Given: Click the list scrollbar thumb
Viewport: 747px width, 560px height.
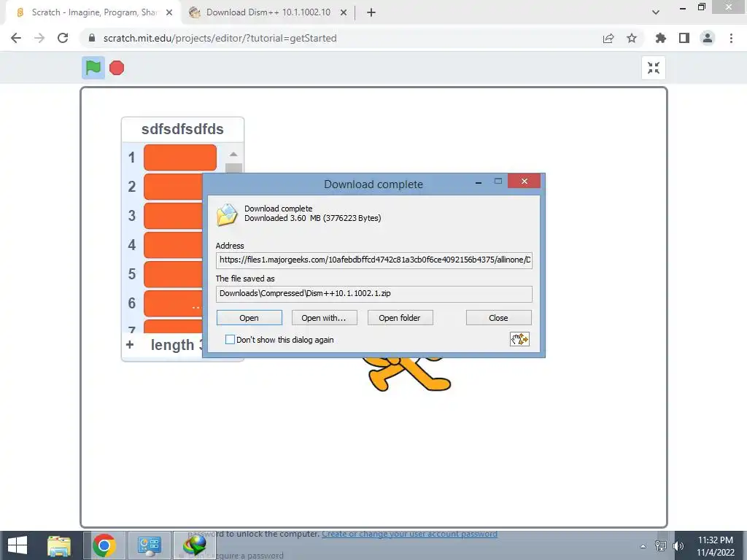Looking at the screenshot, I should (x=233, y=168).
